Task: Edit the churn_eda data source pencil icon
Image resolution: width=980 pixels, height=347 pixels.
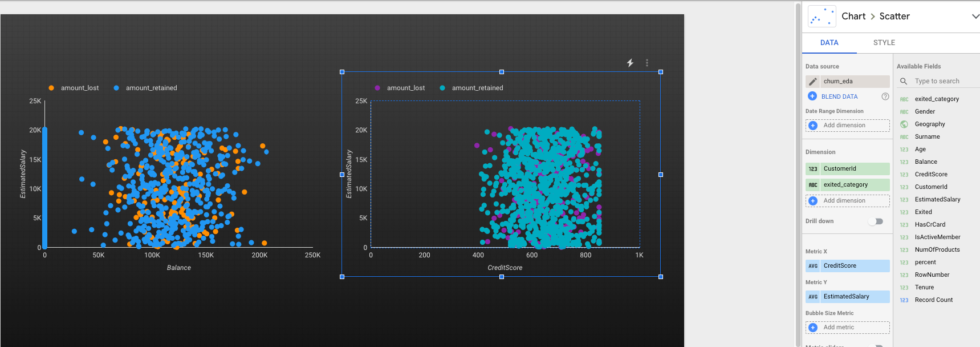Action: click(x=813, y=82)
